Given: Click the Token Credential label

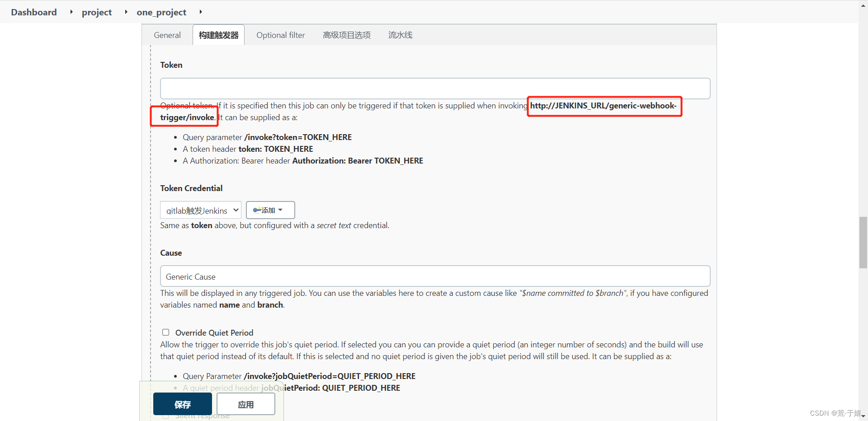Looking at the screenshot, I should (x=191, y=188).
